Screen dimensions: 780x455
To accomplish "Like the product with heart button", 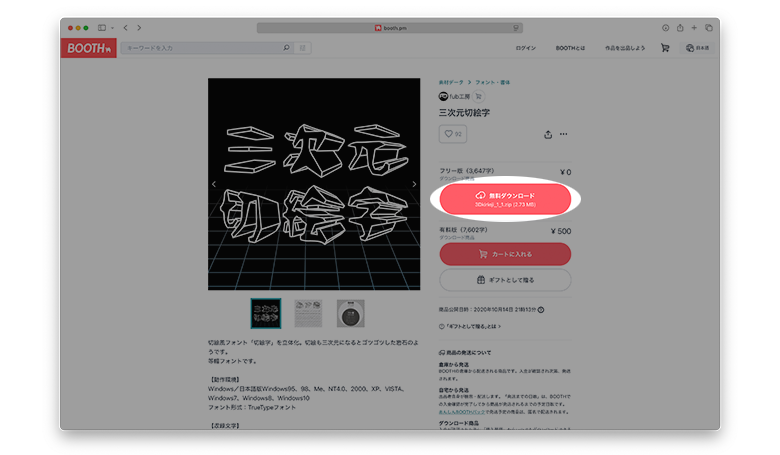I will (453, 134).
